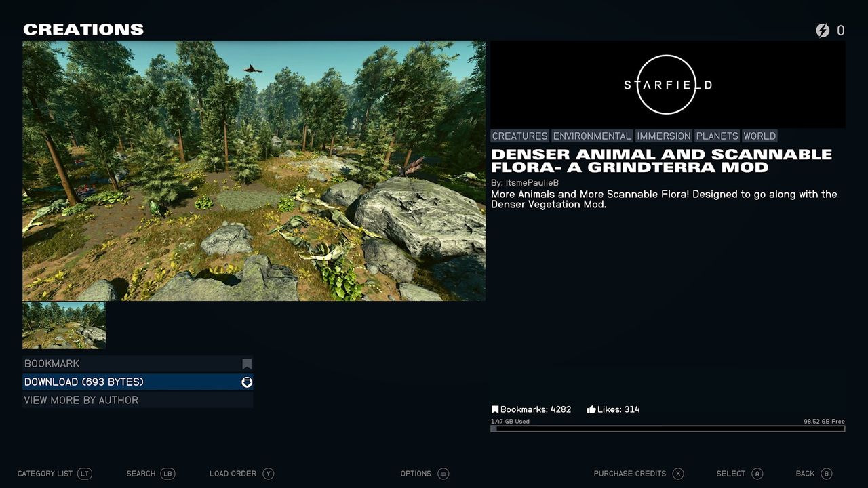
Task: Click the bookmark icon beside Bookmarks count
Action: [495, 409]
